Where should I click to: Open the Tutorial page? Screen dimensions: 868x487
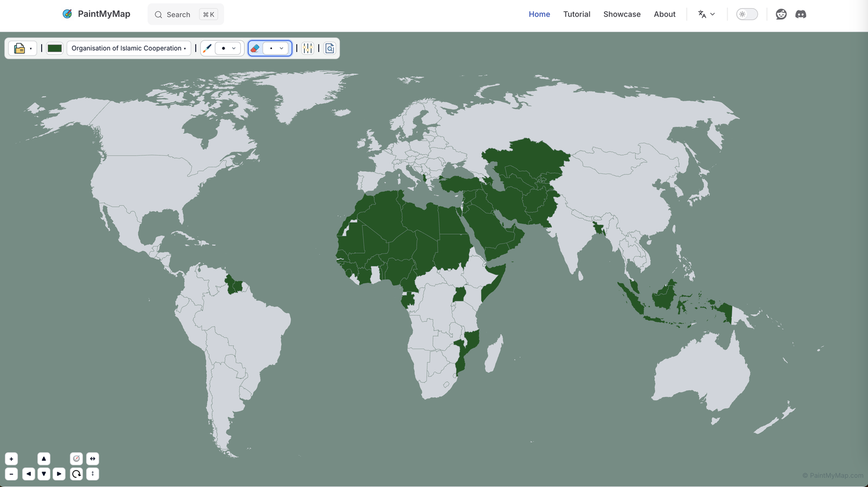pyautogui.click(x=576, y=14)
